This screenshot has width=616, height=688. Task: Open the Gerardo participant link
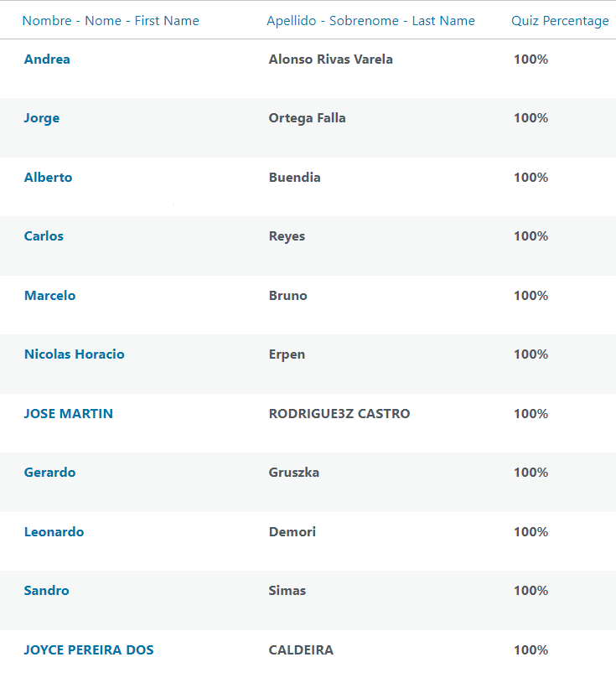tap(49, 473)
